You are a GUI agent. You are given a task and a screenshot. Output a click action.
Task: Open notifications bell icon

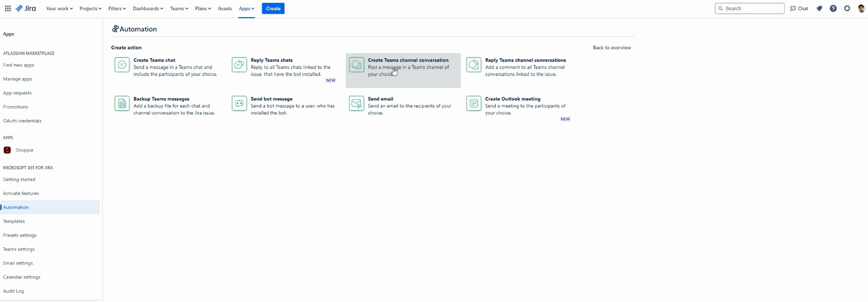819,8
